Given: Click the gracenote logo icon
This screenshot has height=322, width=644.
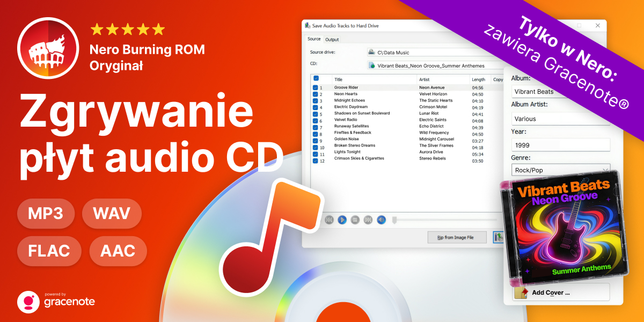Looking at the screenshot, I should point(27,302).
